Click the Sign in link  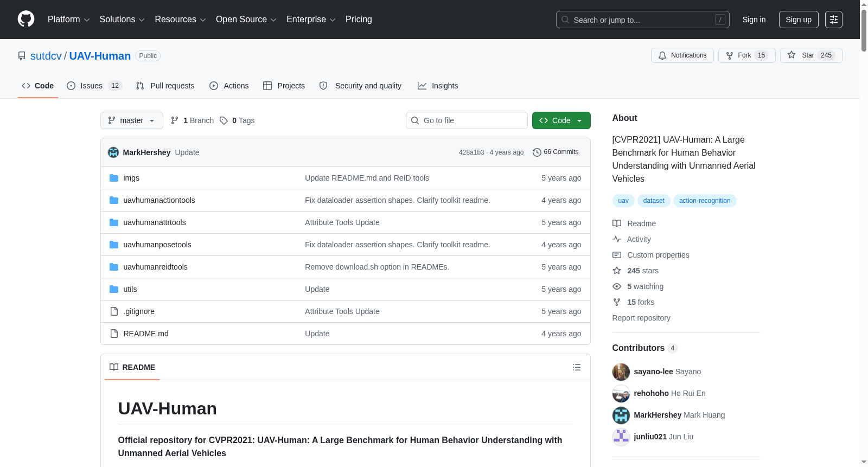point(754,20)
